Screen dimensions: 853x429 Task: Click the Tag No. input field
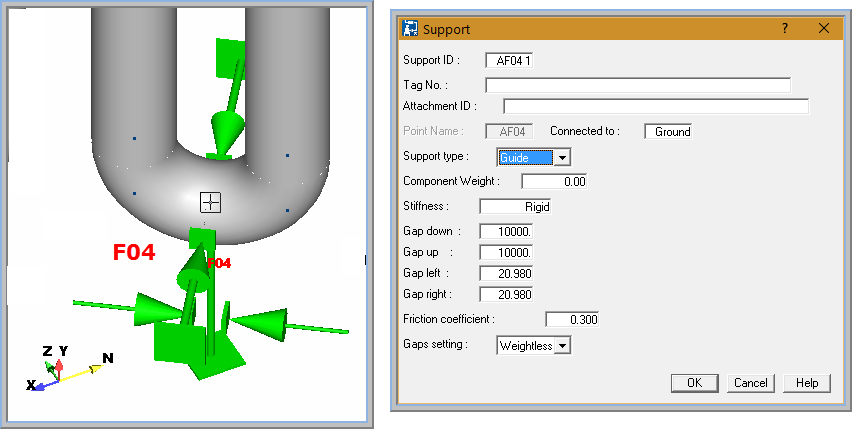[x=638, y=85]
